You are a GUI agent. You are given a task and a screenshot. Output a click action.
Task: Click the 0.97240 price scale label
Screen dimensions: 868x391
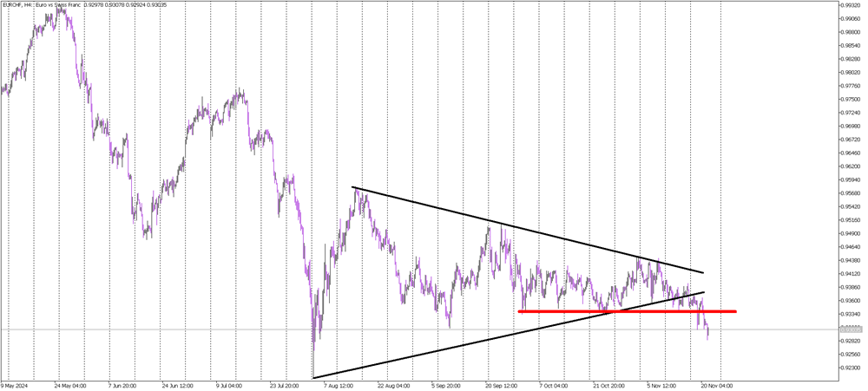(851, 113)
